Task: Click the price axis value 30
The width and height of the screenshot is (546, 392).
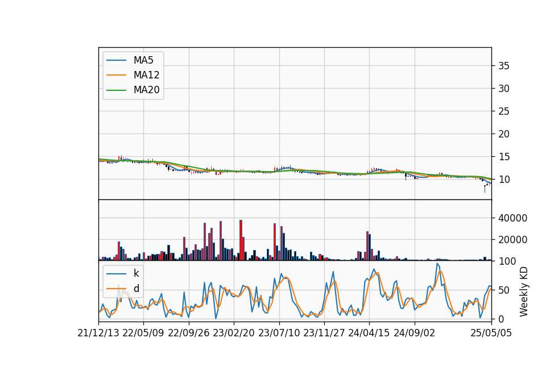Action: [503, 89]
